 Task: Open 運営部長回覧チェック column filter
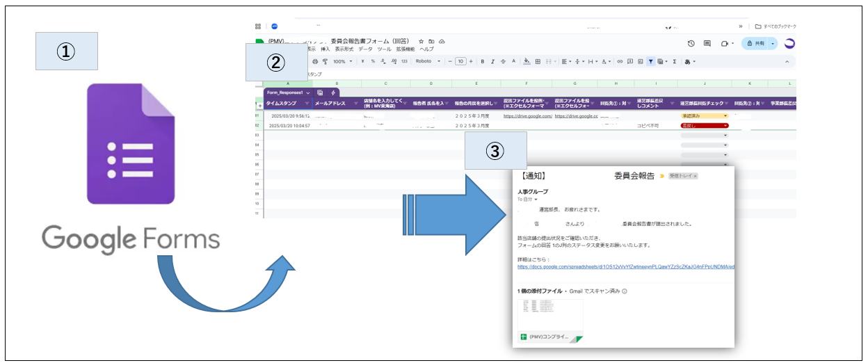[x=725, y=104]
